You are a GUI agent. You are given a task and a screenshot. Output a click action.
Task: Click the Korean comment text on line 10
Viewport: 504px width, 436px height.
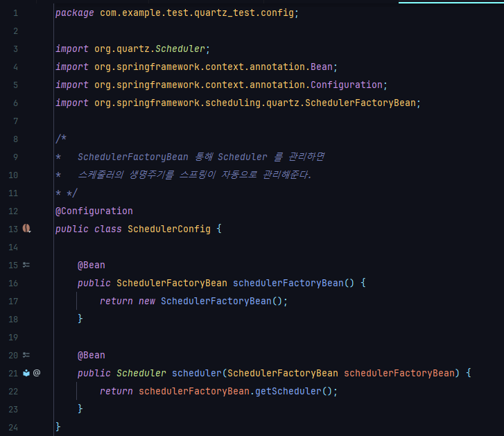194,175
